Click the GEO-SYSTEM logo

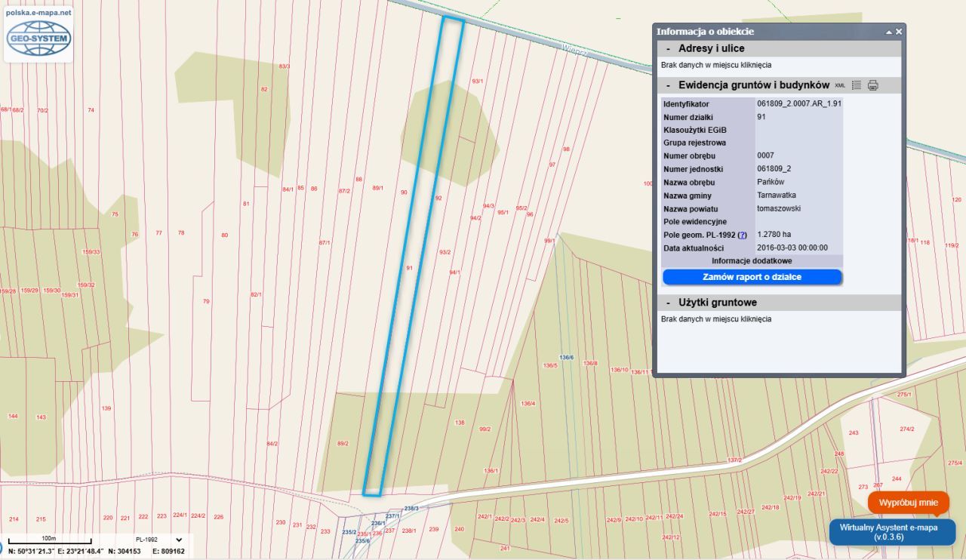point(38,38)
